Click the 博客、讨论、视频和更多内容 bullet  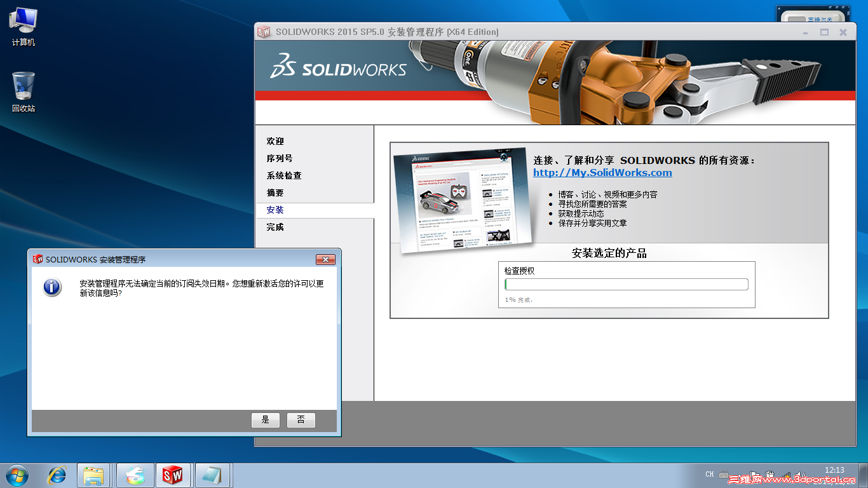point(607,194)
